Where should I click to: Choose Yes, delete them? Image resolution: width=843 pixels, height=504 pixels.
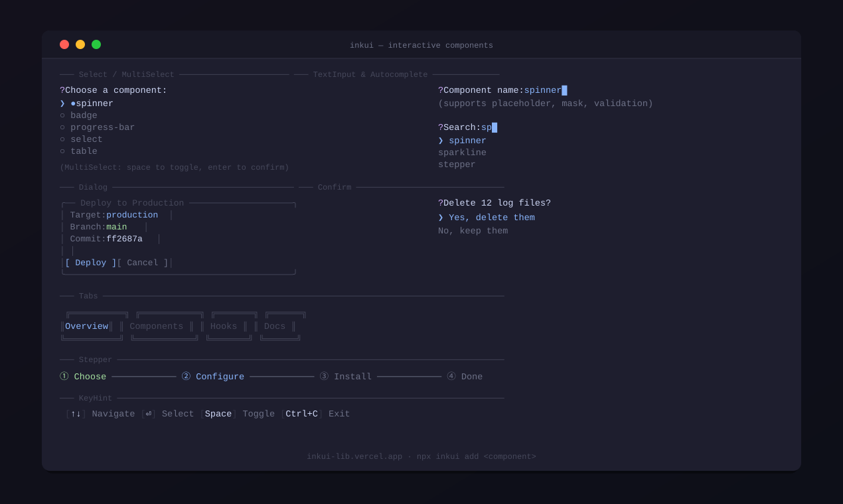pos(487,218)
